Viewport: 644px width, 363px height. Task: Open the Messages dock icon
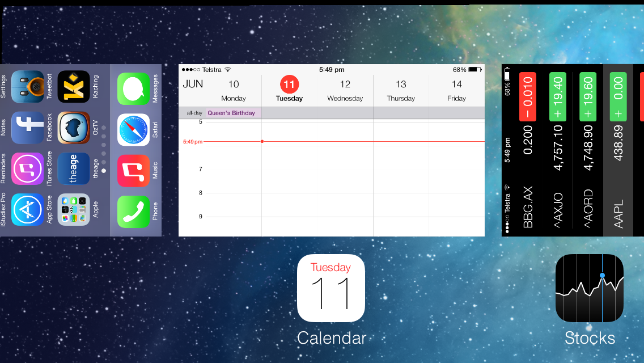133,89
